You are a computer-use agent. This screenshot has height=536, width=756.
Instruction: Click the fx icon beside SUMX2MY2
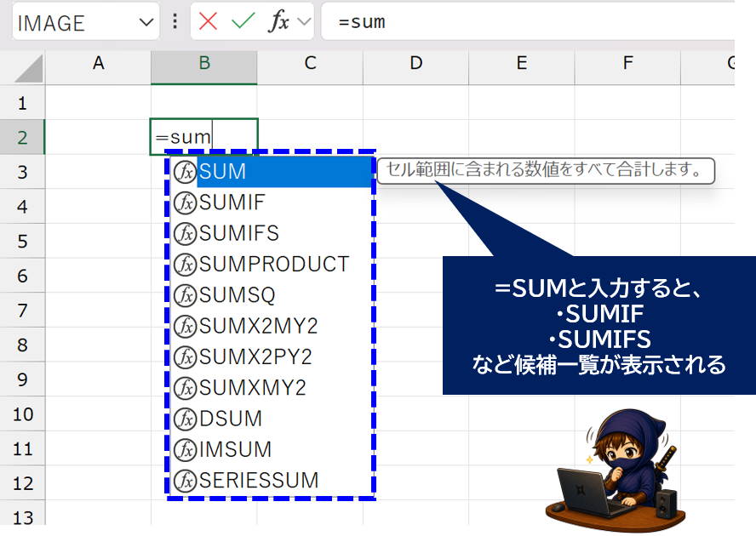point(185,327)
